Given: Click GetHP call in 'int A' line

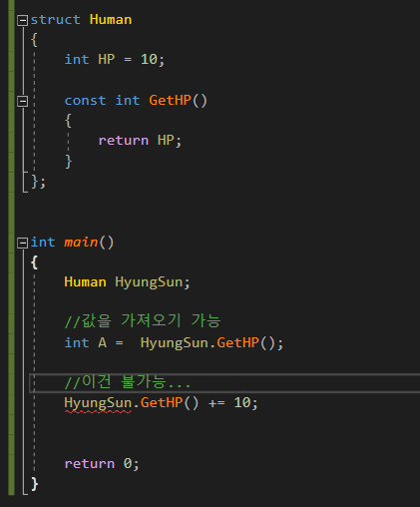Looking at the screenshot, I should [238, 342].
